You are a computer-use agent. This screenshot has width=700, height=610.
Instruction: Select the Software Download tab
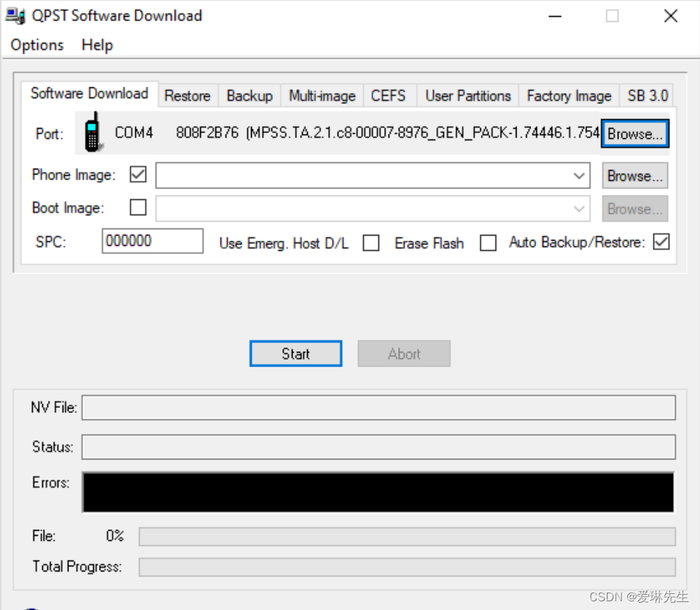click(90, 94)
